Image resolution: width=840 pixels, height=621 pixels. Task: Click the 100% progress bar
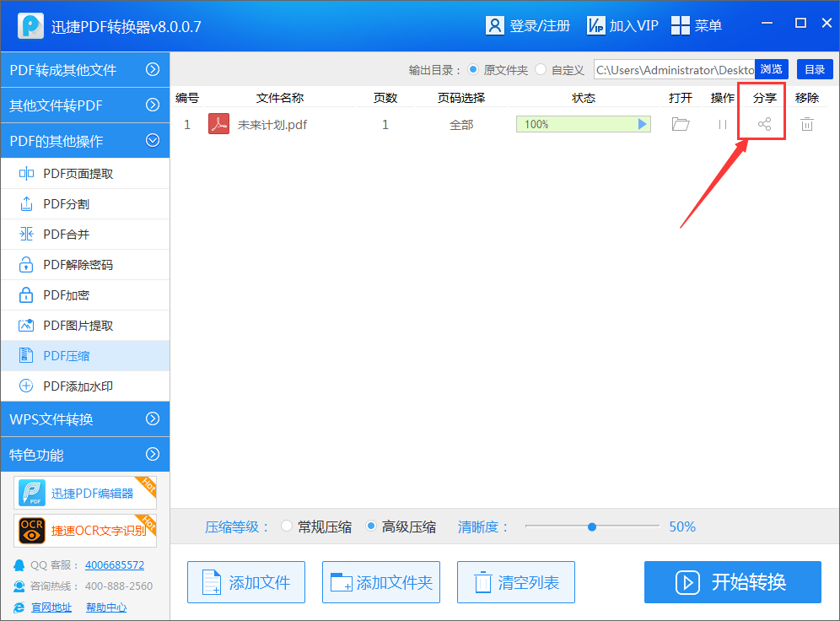pos(584,124)
